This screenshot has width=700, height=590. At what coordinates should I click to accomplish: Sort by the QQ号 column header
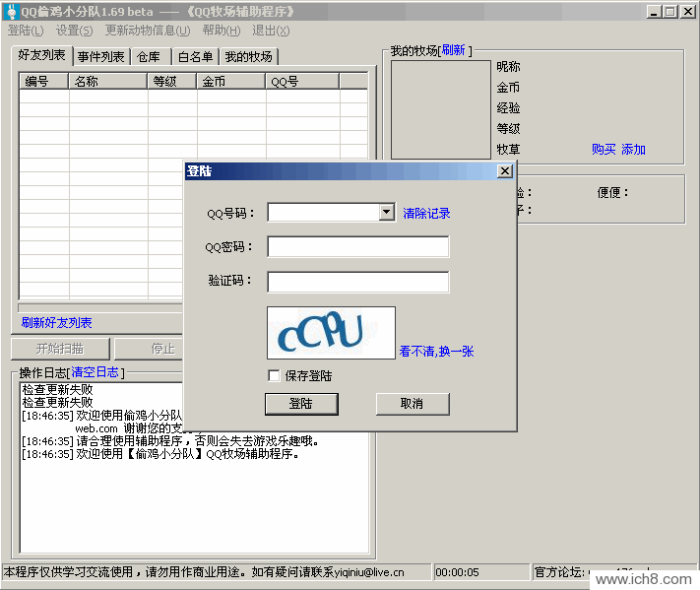click(x=302, y=82)
